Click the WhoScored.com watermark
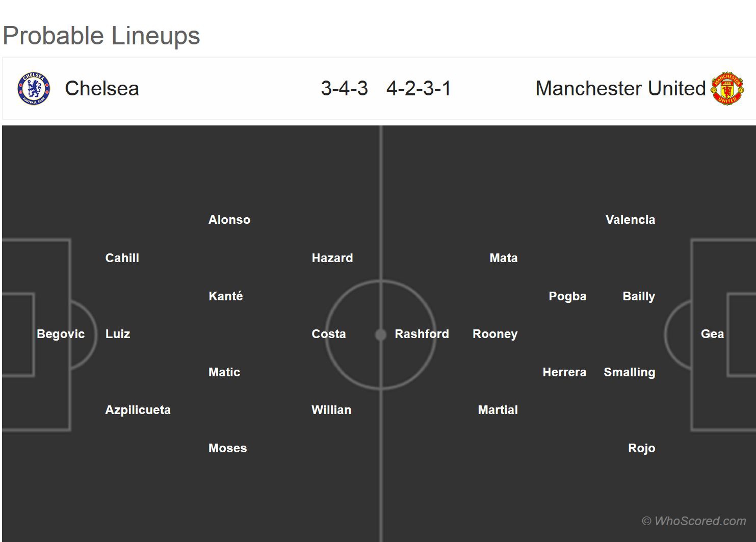The height and width of the screenshot is (542, 756). [x=694, y=521]
